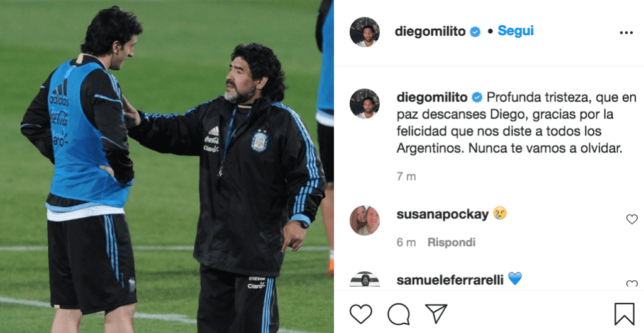Click the Segui follow button
644x333 pixels.
(x=516, y=31)
